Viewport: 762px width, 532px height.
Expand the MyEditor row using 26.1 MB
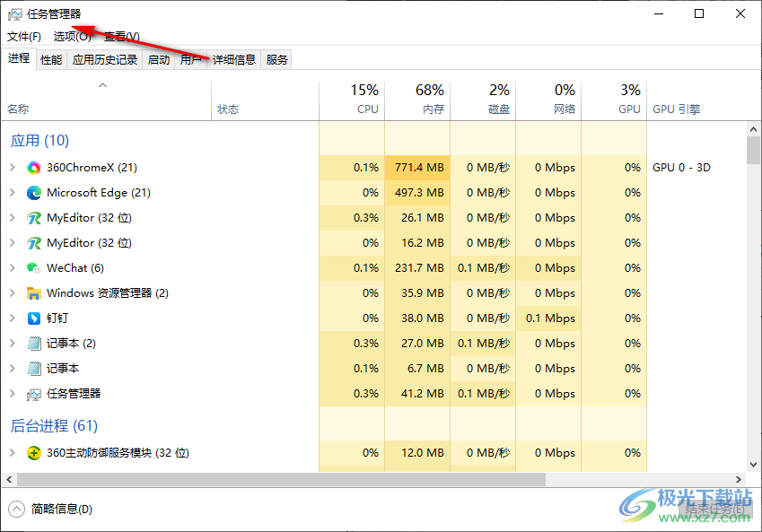click(x=13, y=218)
